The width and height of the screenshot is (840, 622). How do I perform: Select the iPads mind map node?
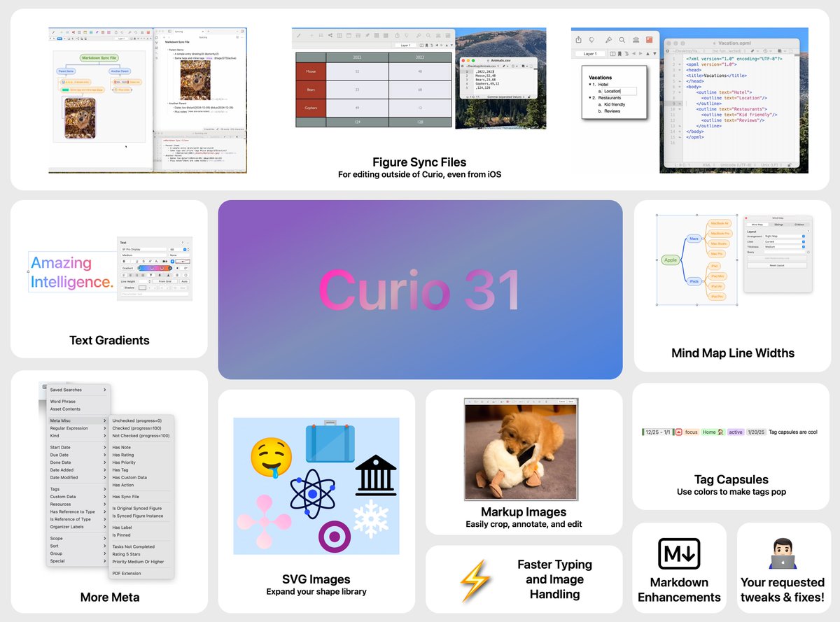click(x=694, y=281)
